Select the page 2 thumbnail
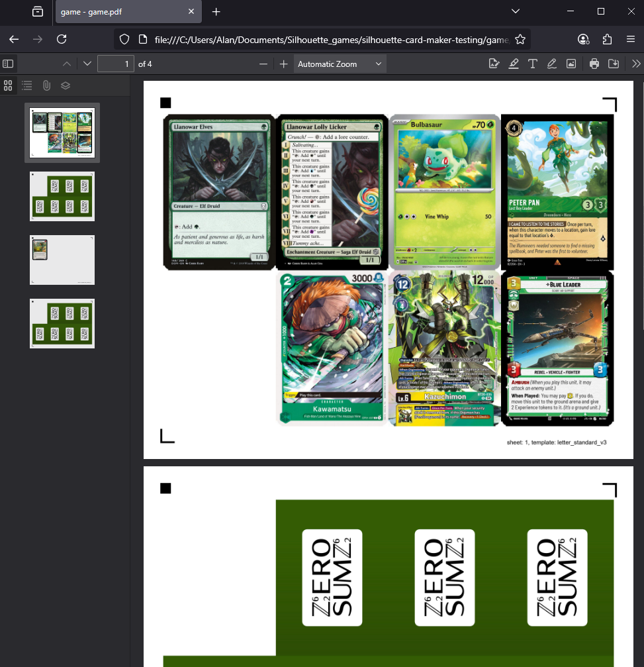 coord(62,196)
